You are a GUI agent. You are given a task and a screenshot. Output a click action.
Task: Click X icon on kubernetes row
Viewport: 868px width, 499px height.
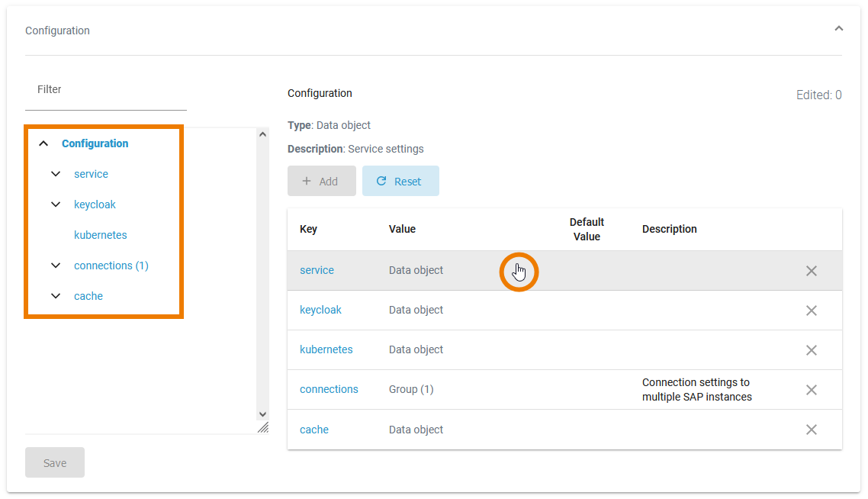pos(811,350)
